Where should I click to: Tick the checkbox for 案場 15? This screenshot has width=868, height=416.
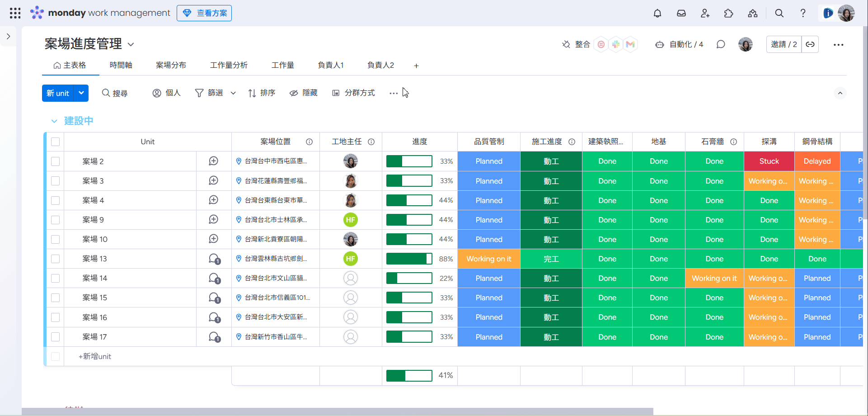[x=56, y=298]
